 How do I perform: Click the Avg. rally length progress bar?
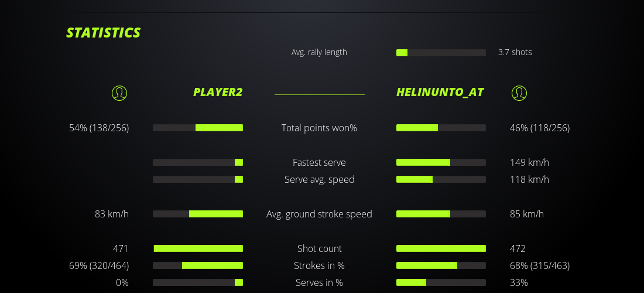441,53
